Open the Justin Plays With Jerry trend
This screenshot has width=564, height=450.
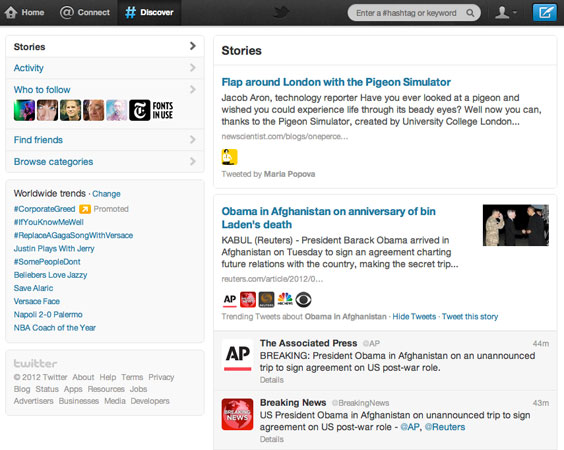pyautogui.click(x=54, y=249)
